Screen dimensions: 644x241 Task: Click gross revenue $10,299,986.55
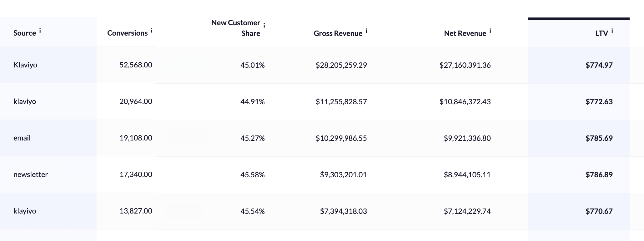(x=341, y=138)
